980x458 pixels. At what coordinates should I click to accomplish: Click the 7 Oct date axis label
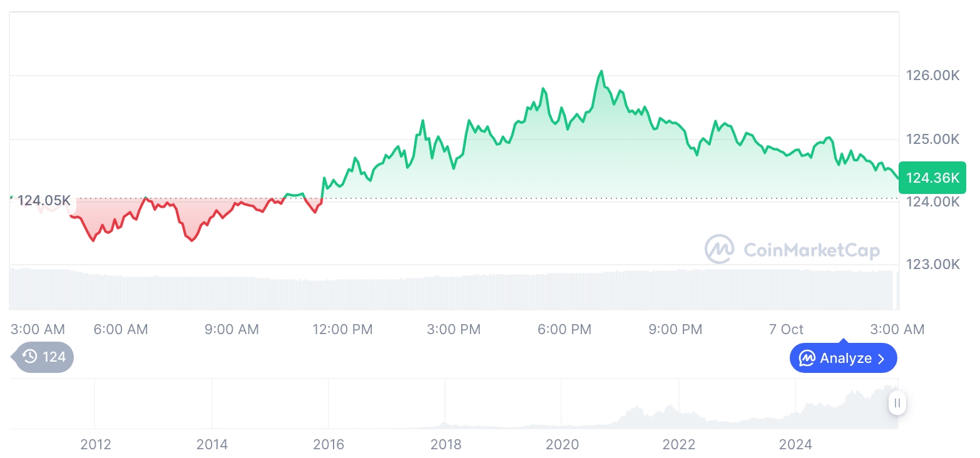[x=786, y=329]
